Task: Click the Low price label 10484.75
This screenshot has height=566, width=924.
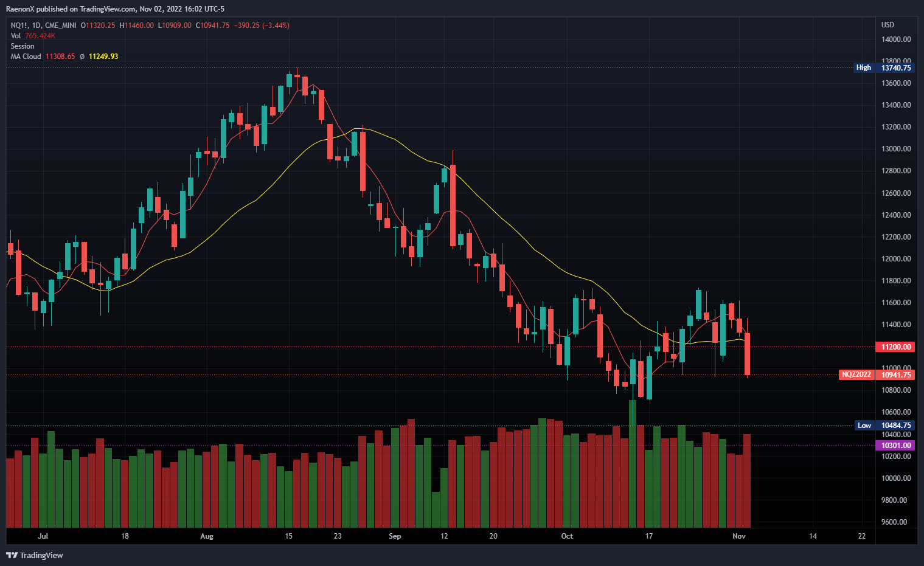Action: 896,425
